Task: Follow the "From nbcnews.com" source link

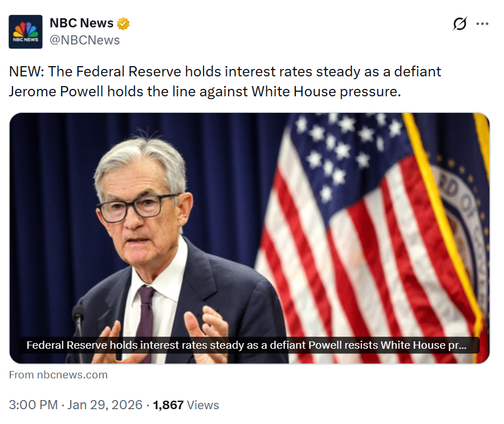Action: [x=58, y=374]
